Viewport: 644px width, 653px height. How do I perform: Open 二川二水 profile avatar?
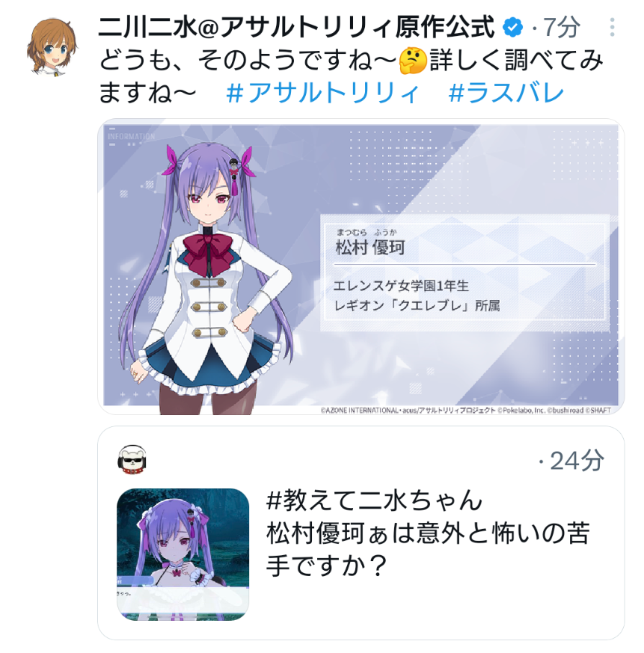coord(52,46)
